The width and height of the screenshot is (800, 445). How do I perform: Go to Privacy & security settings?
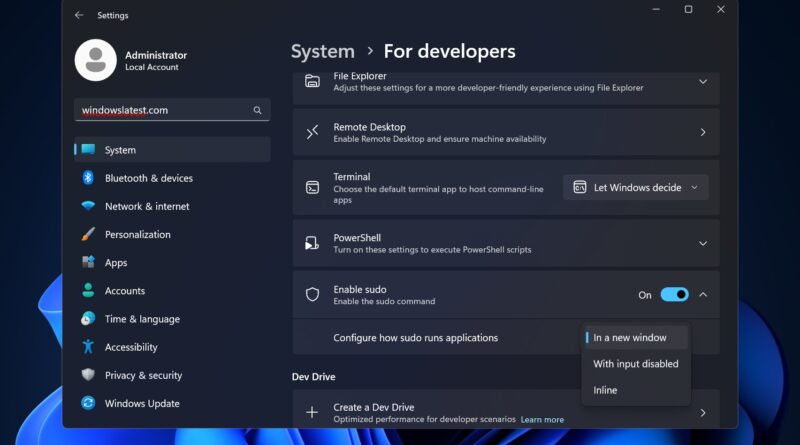pyautogui.click(x=172, y=375)
